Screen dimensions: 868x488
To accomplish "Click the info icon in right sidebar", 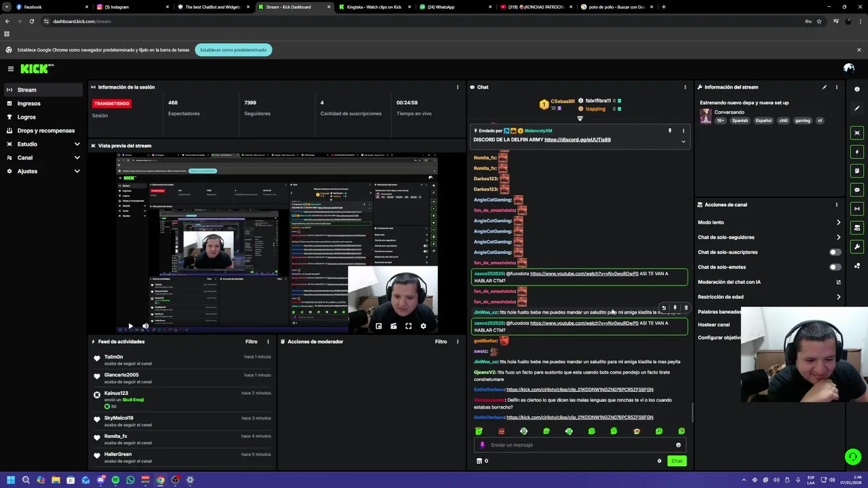I will coord(857,89).
